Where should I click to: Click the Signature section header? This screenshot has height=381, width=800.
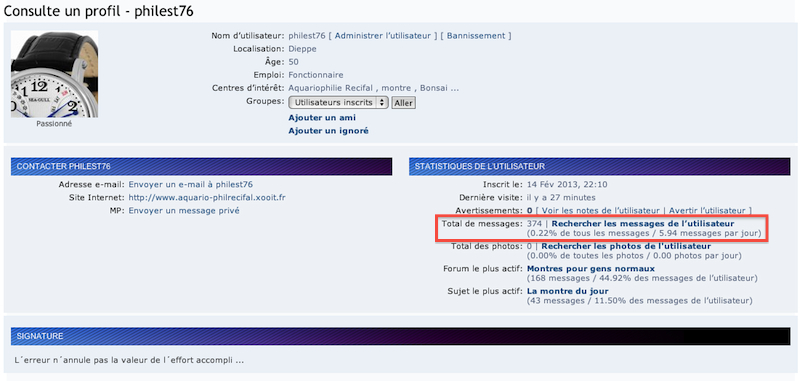pyautogui.click(x=401, y=336)
